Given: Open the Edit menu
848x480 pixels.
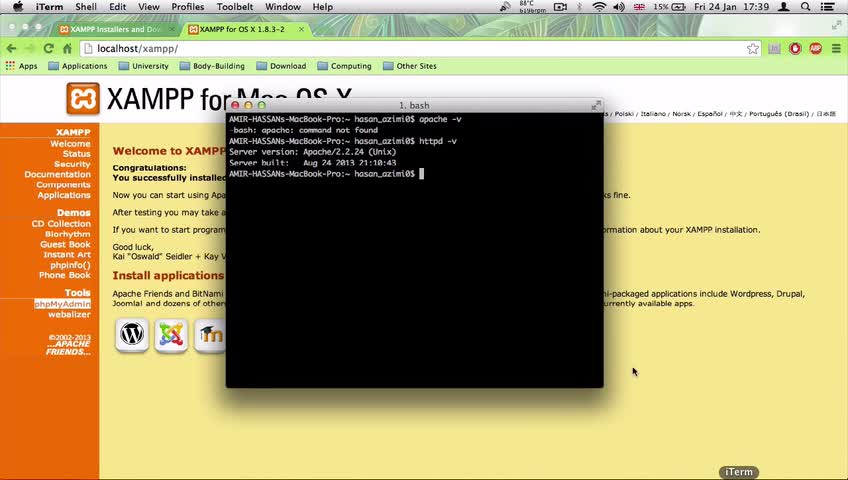Looking at the screenshot, I should (x=117, y=7).
